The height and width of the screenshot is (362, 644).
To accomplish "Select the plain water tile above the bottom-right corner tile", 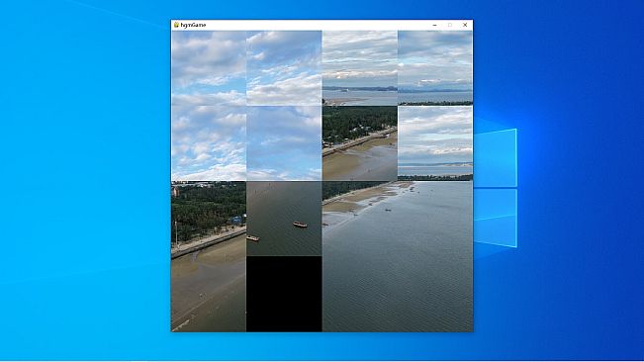I will coord(435,219).
